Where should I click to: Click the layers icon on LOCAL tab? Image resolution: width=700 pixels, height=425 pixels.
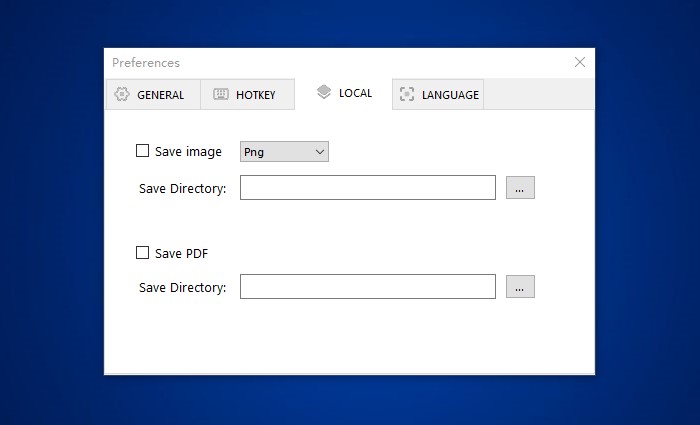click(x=324, y=92)
